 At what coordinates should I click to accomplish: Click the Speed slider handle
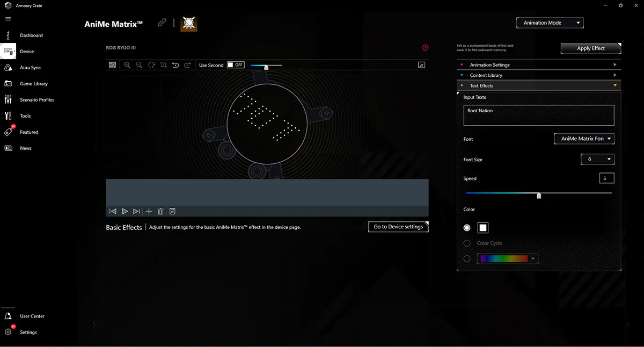click(x=539, y=196)
